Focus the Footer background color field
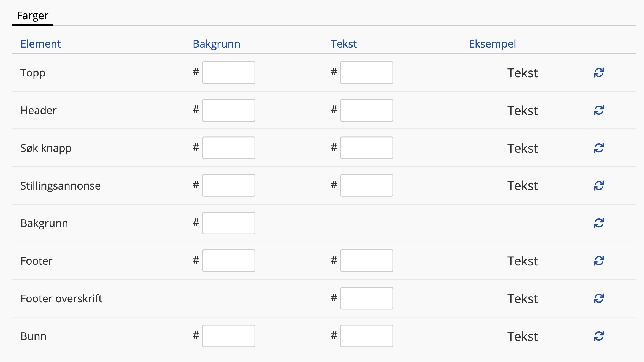644x362 pixels. (x=229, y=261)
